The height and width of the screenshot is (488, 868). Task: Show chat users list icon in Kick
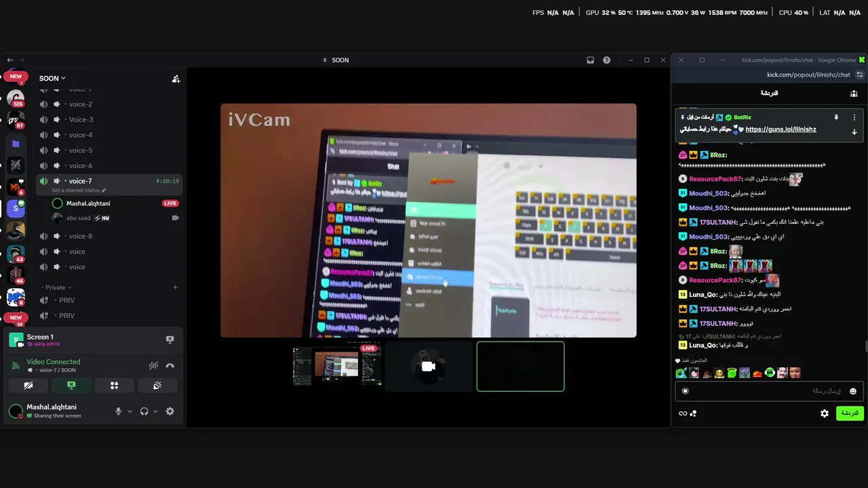[x=854, y=94]
